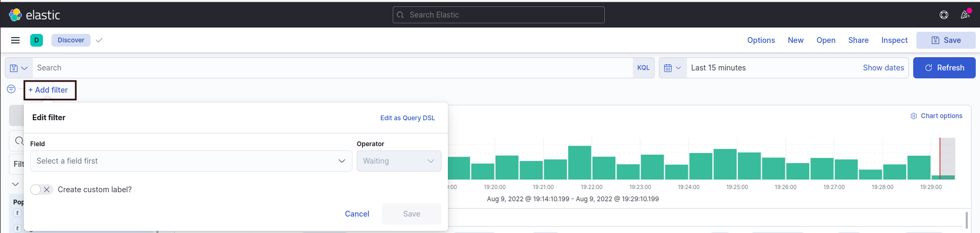Image resolution: width=980 pixels, height=233 pixels.
Task: Click the green D space avatar
Action: coord(37,40)
